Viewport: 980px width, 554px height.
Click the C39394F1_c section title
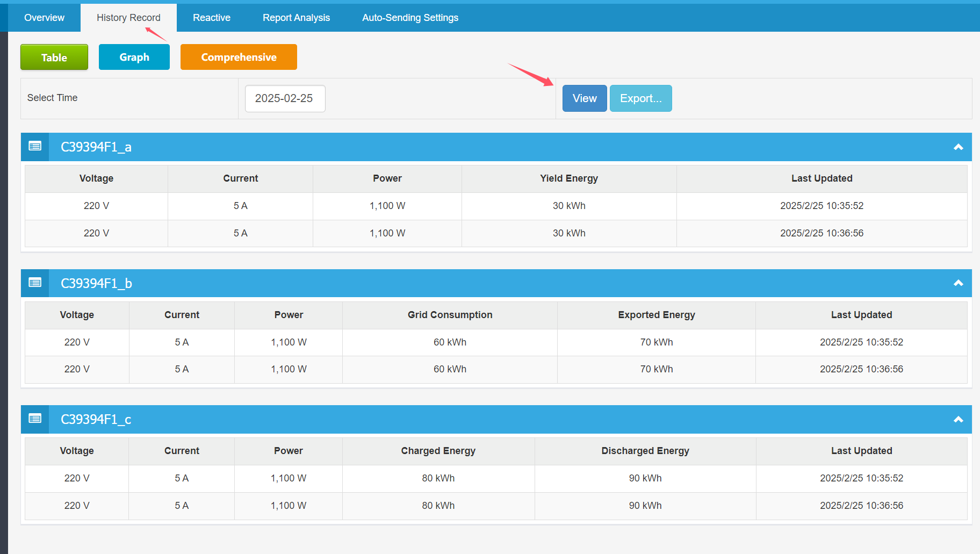[x=96, y=419]
